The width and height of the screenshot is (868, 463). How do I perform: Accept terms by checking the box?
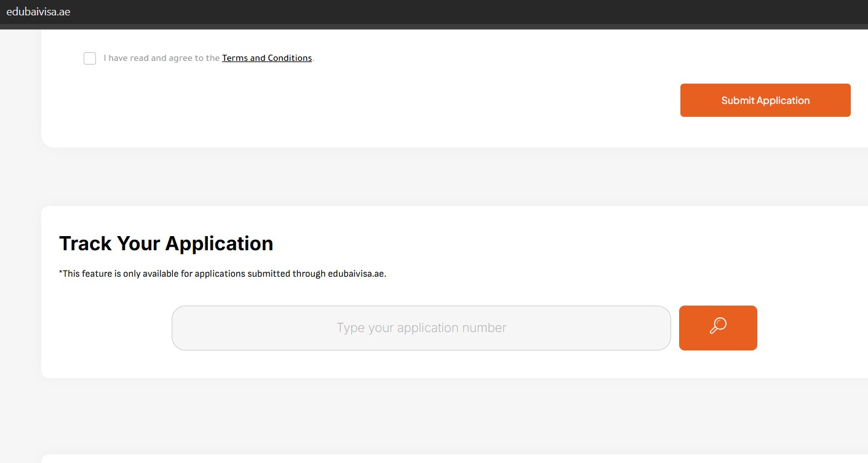point(90,58)
